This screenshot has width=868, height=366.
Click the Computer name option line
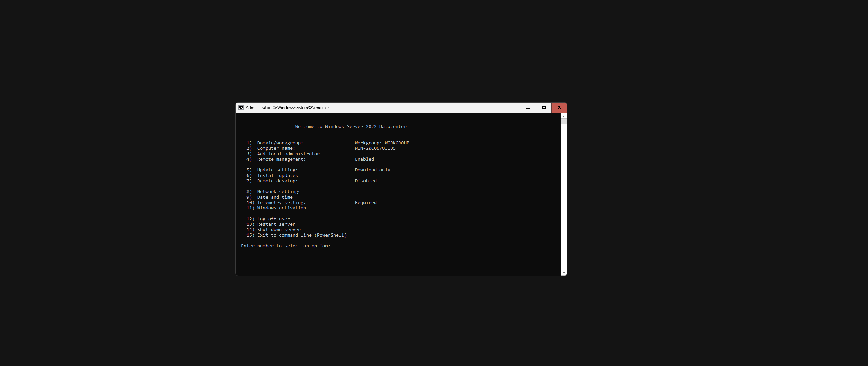[x=276, y=148]
